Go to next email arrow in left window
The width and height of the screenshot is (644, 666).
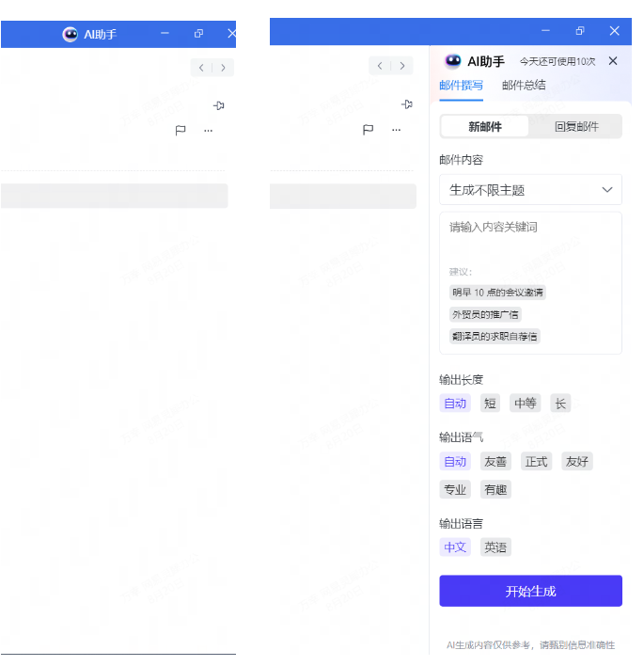pyautogui.click(x=223, y=68)
